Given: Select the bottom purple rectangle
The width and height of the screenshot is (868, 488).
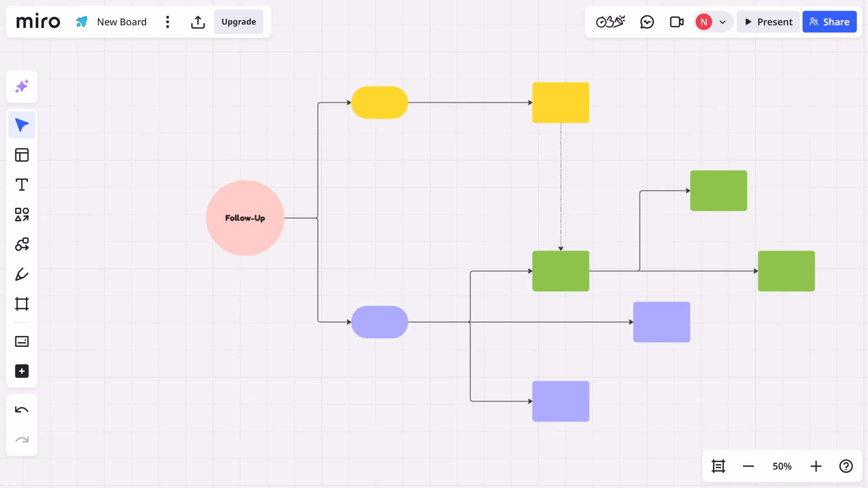Looking at the screenshot, I should click(561, 401).
